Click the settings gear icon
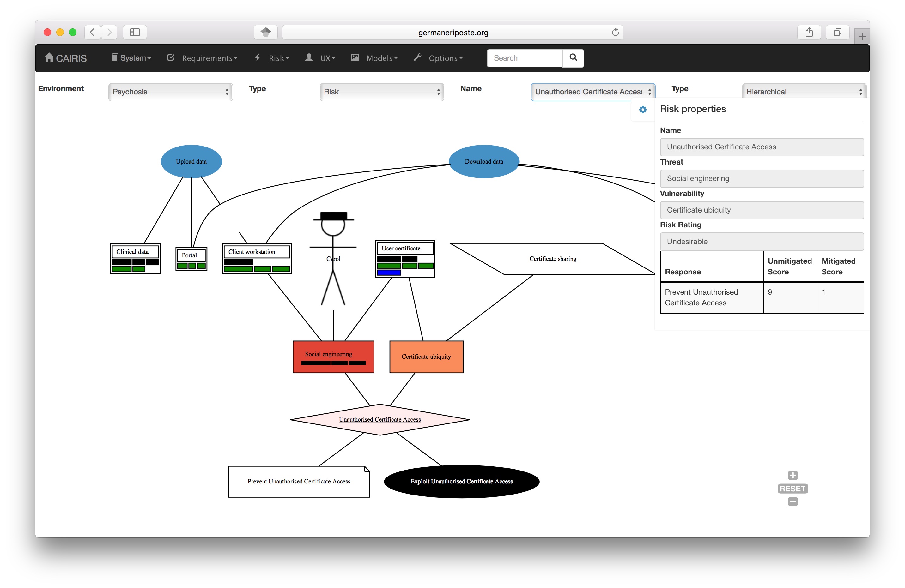 pos(643,110)
